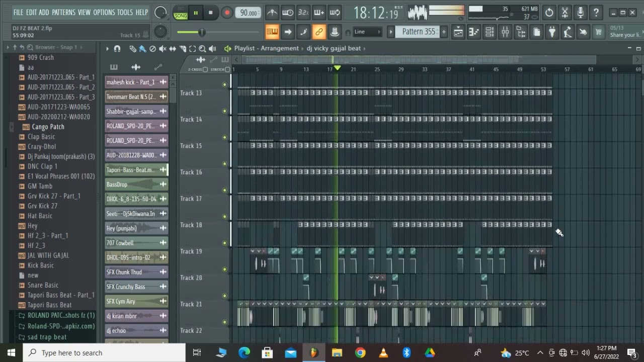
Task: Open the VIEW menu
Action: pos(84,12)
